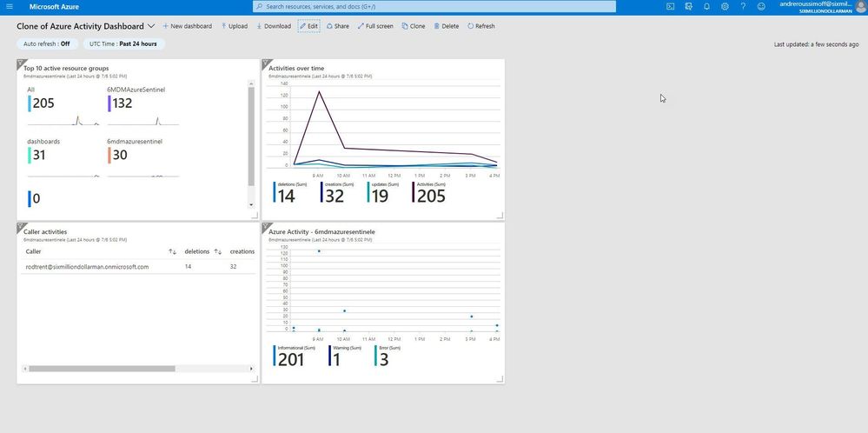Click the rodtrent@sixmilliondollarman.onmicrosoft.com row
Image resolution: width=868 pixels, height=433 pixels.
[138, 266]
